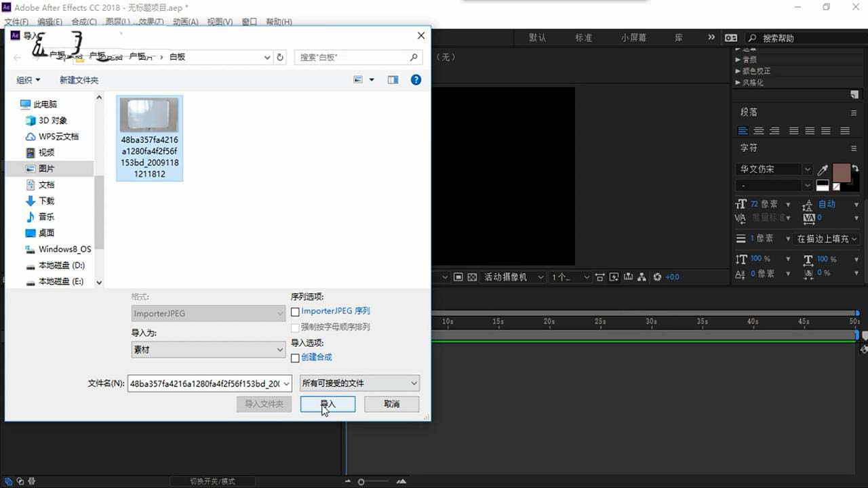The width and height of the screenshot is (868, 488).
Task: Click the help question mark in the import dialog
Action: 416,80
